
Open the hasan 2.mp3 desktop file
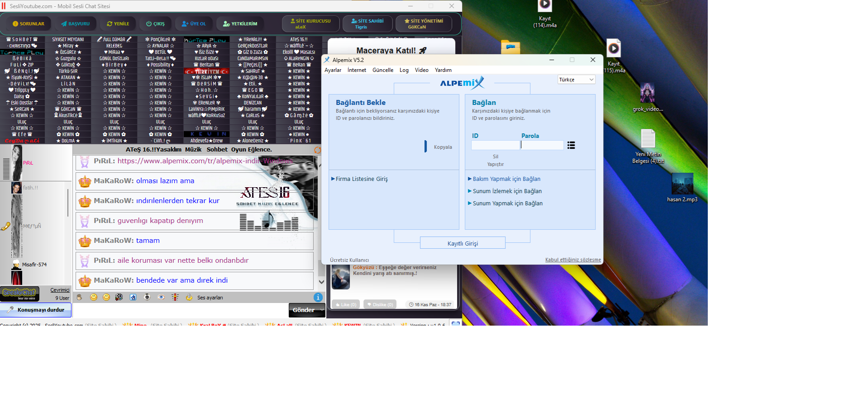[682, 187]
